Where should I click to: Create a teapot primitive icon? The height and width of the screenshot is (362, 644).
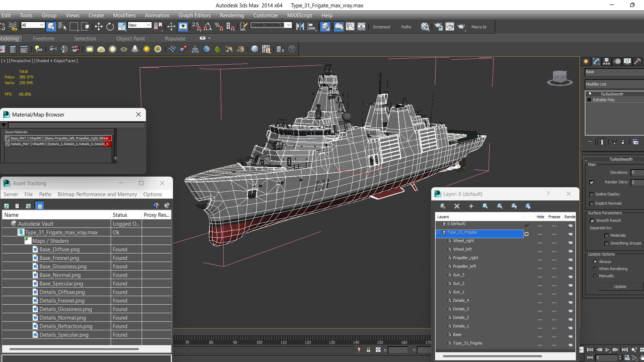pos(124,49)
